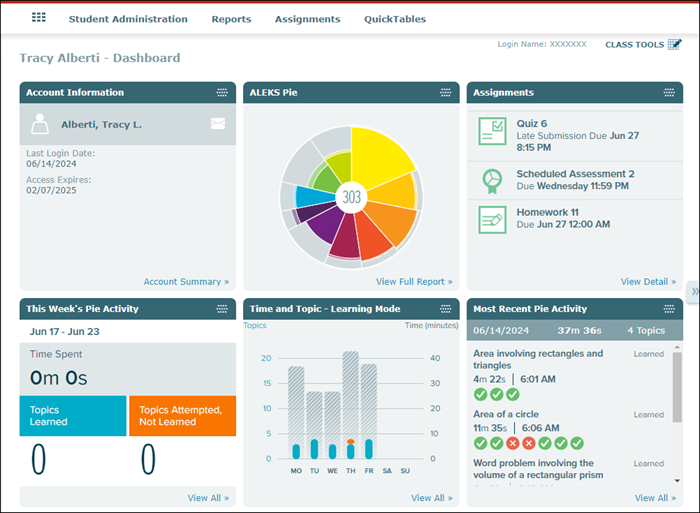Open Assignments panel options menu
Viewport: 700px width, 513px height.
tap(669, 93)
